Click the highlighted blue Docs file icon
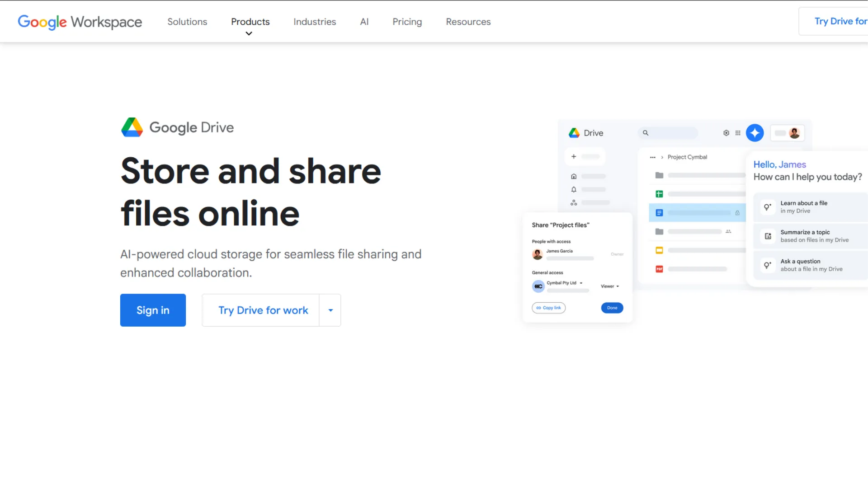Image resolution: width=868 pixels, height=488 pixels. click(659, 212)
